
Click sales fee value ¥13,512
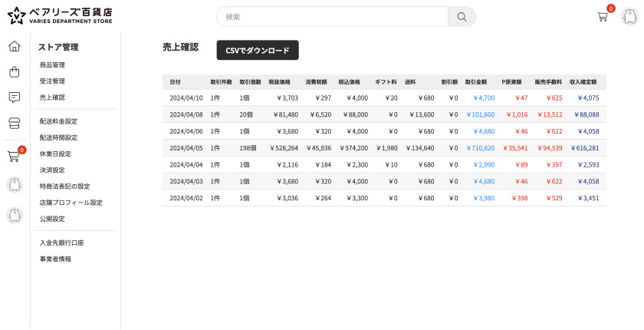pyautogui.click(x=550, y=114)
